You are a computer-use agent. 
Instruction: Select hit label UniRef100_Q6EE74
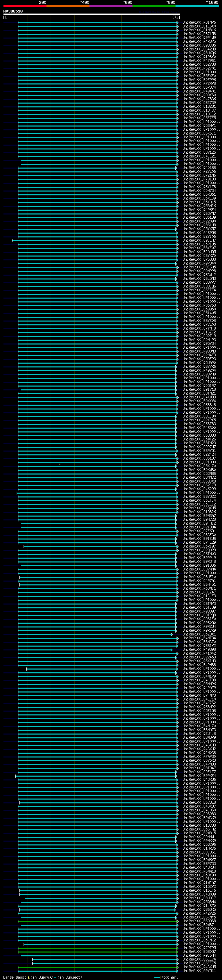(x=199, y=959)
